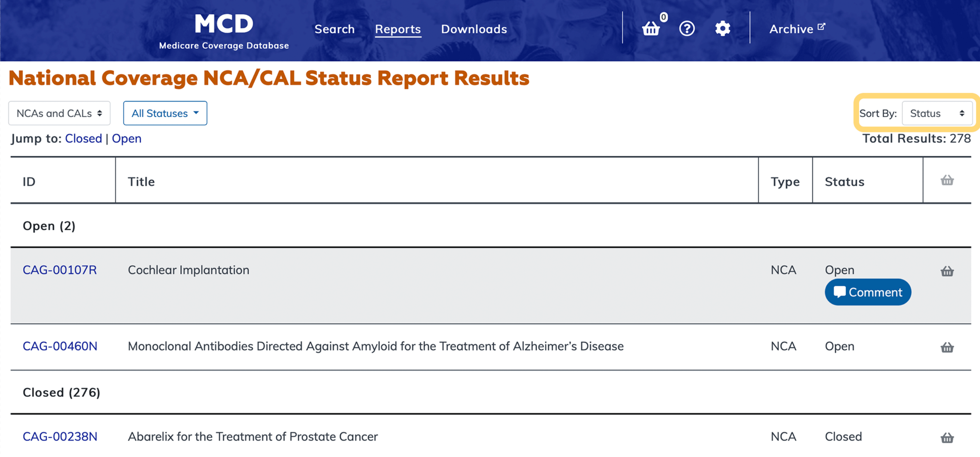This screenshot has width=980, height=457.
Task: Jump to the Open section link
Action: 126,138
